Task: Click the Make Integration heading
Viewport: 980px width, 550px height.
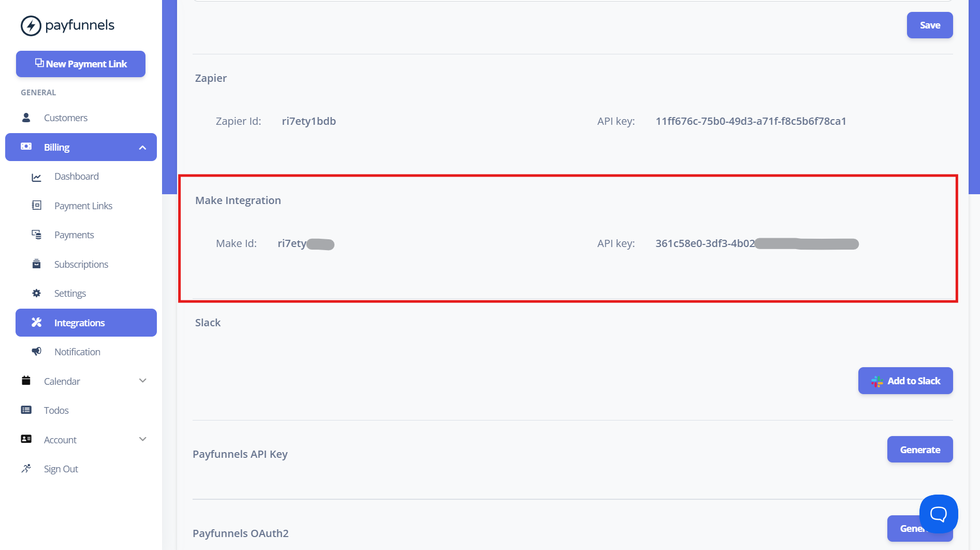Action: (238, 200)
